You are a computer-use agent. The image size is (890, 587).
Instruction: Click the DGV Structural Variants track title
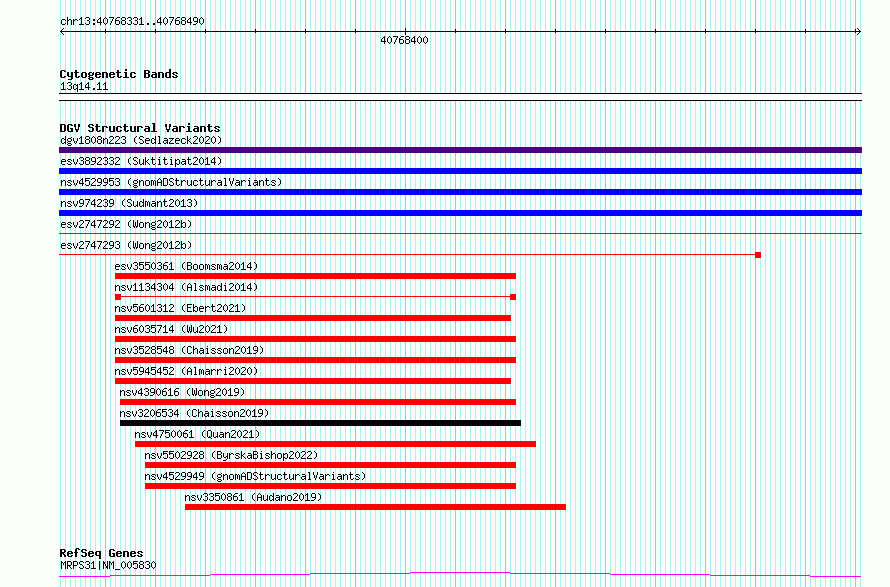tap(140, 128)
